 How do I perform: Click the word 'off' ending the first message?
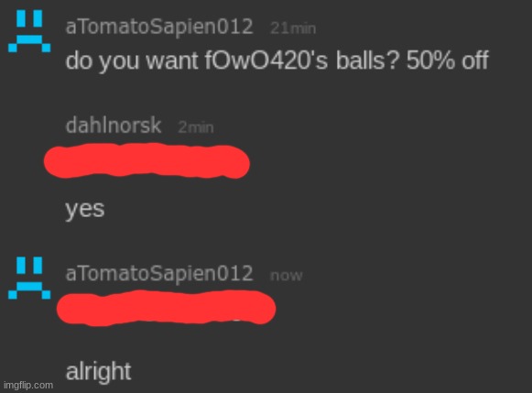click(474, 60)
